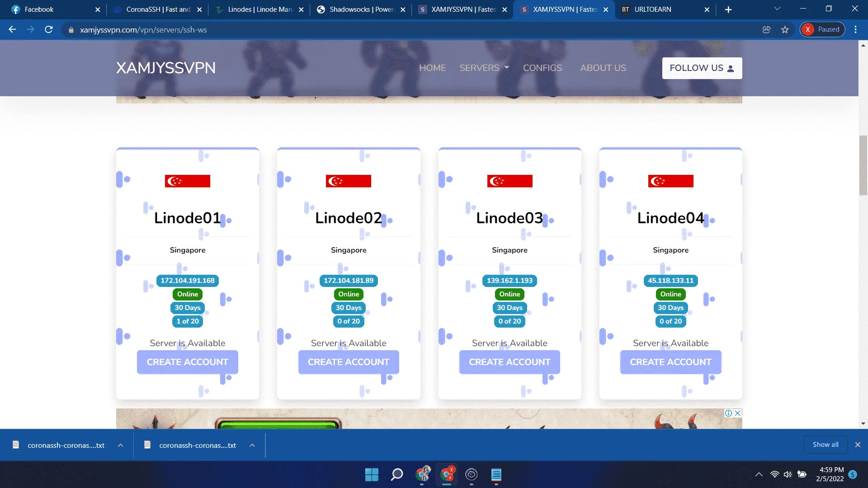Close the CoronaSSH tab

(x=199, y=9)
